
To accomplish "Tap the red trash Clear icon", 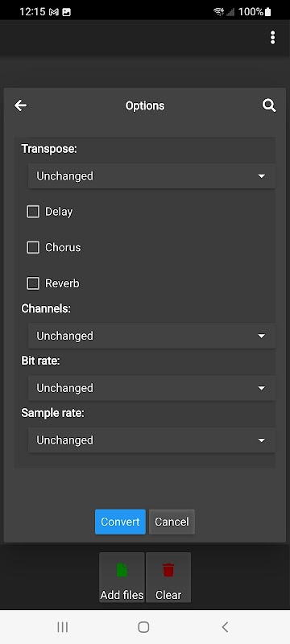I will pos(168,570).
